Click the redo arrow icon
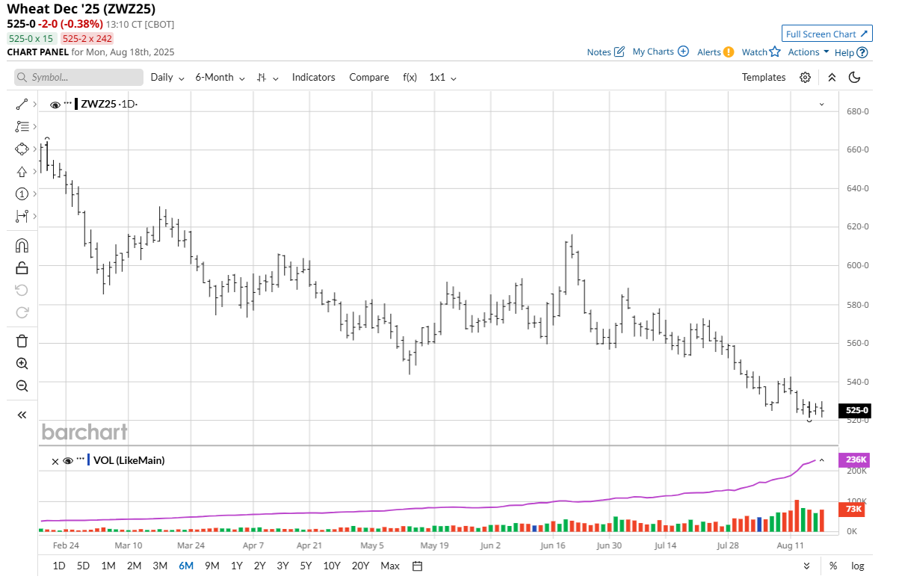Screen dimensions: 899x588 pyautogui.click(x=22, y=312)
